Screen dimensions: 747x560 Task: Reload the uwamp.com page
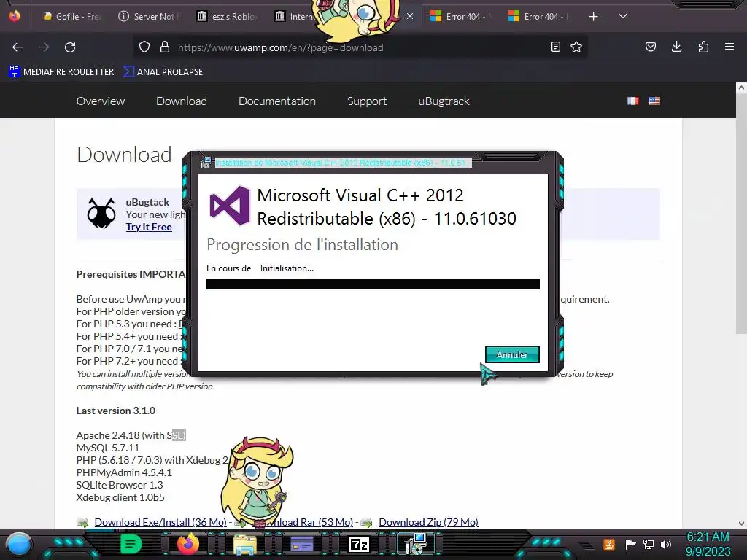click(x=70, y=47)
